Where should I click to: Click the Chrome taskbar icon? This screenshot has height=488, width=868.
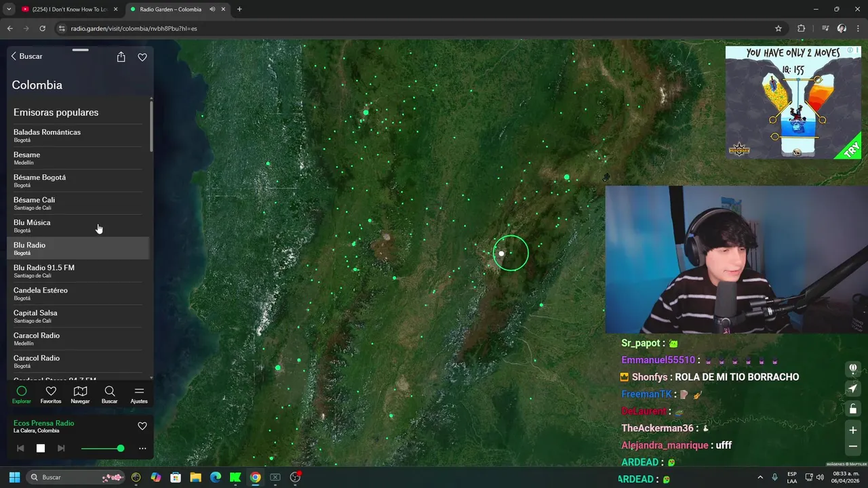[x=255, y=477]
